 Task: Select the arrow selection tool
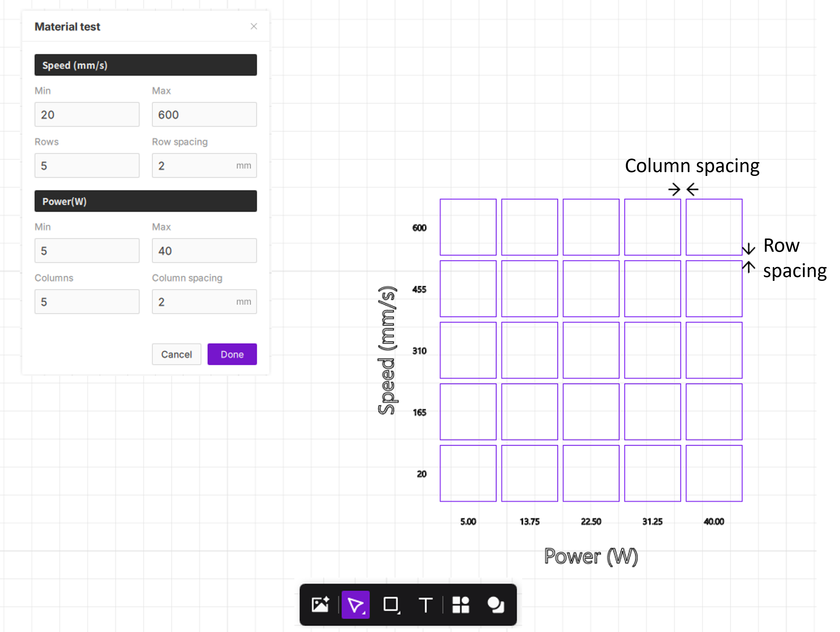355,604
